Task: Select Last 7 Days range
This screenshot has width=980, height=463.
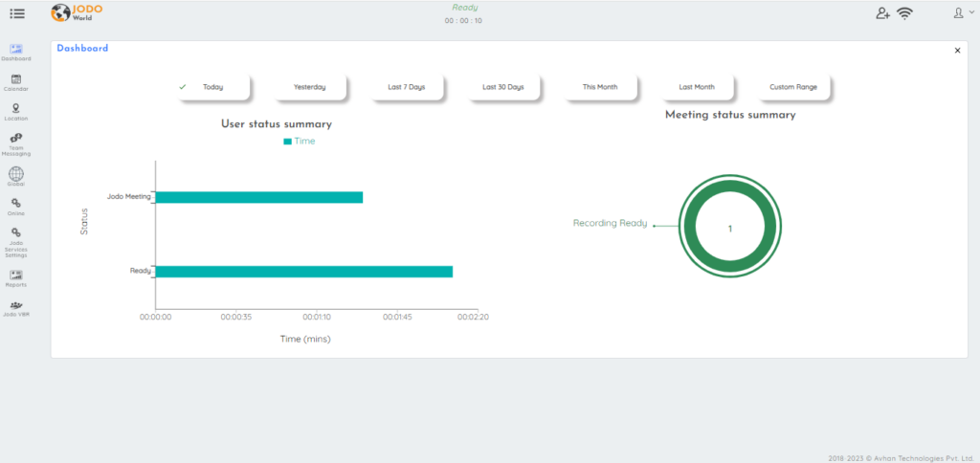Action: pyautogui.click(x=406, y=87)
